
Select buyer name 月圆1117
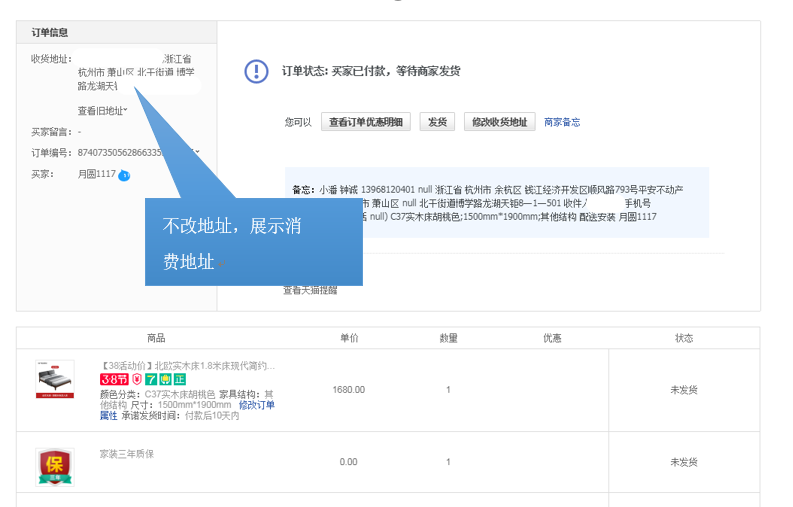[x=97, y=174]
